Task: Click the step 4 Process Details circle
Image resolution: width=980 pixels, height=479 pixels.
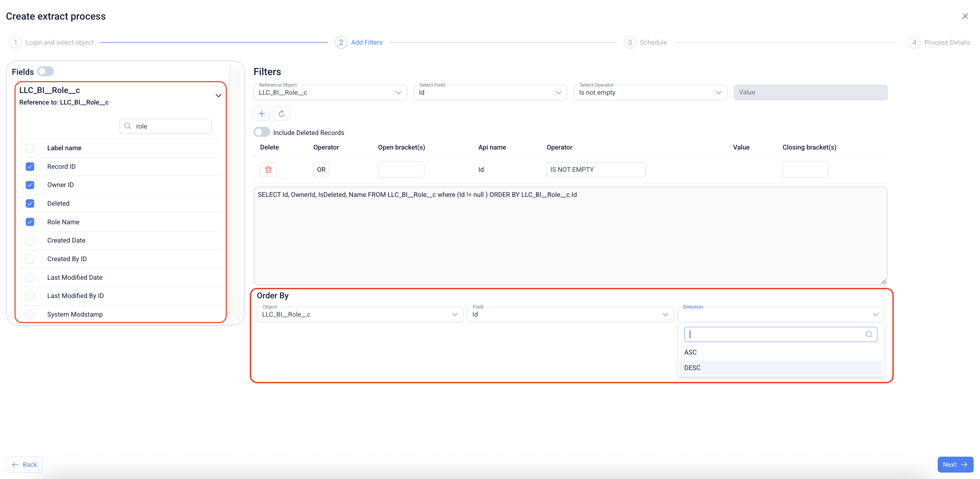Action: [x=914, y=42]
